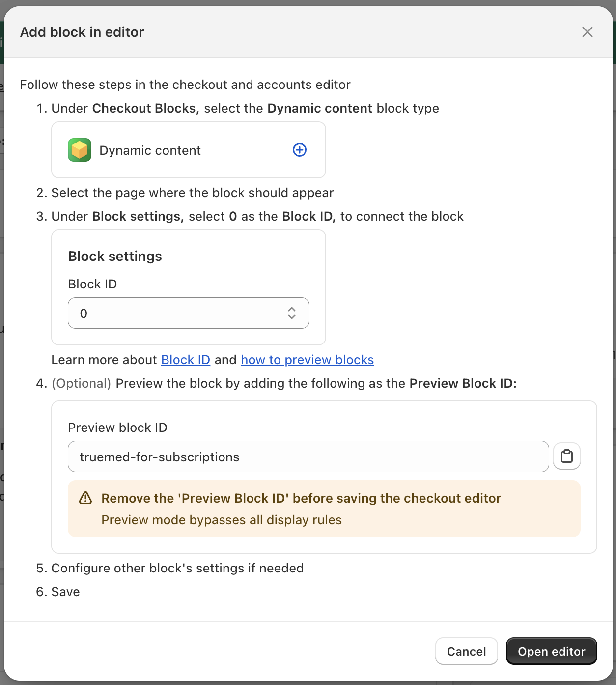The height and width of the screenshot is (685, 616).
Task: Click the Dynamic content cube icon
Action: [x=79, y=150]
